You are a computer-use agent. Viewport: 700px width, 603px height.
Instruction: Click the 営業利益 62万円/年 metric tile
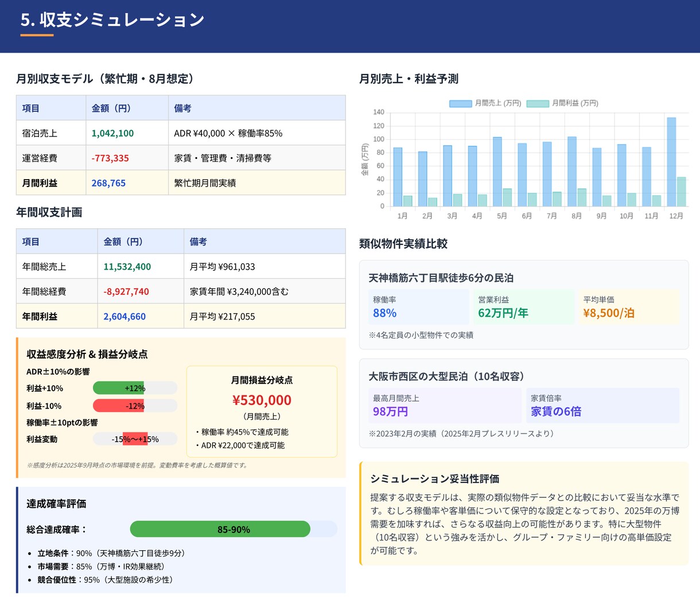point(524,307)
